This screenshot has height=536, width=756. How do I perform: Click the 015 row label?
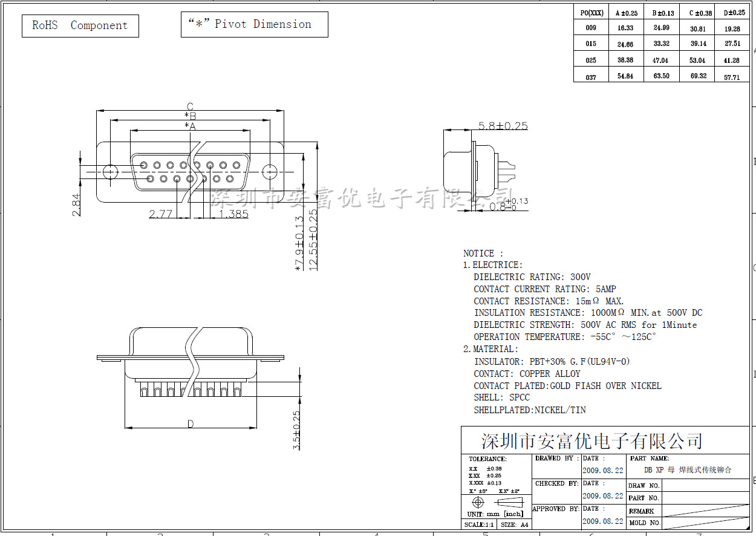[591, 44]
